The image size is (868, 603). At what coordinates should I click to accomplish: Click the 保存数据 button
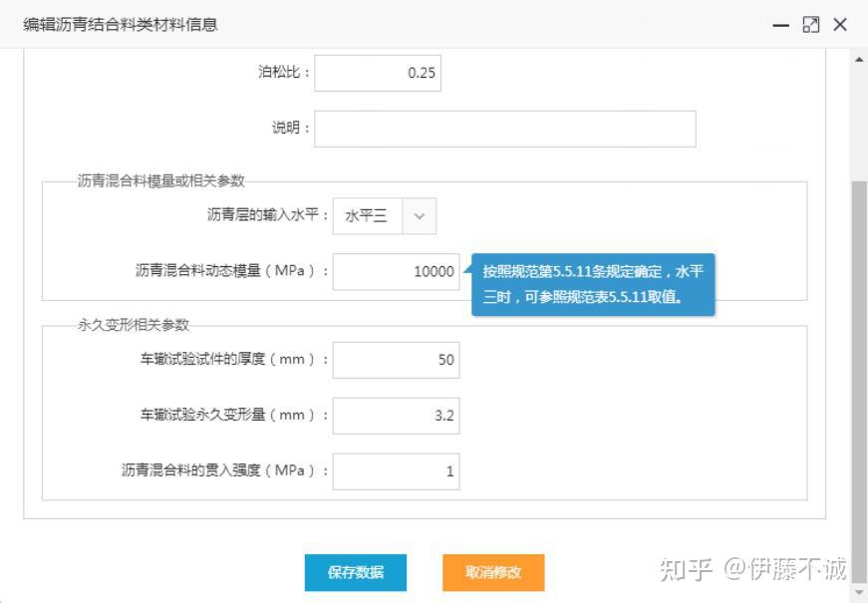pos(356,572)
